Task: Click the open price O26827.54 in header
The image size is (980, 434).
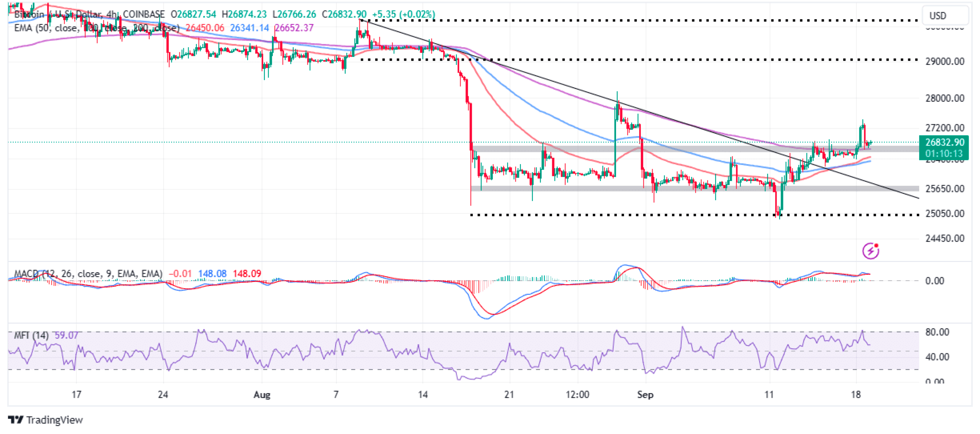Action: click(193, 14)
